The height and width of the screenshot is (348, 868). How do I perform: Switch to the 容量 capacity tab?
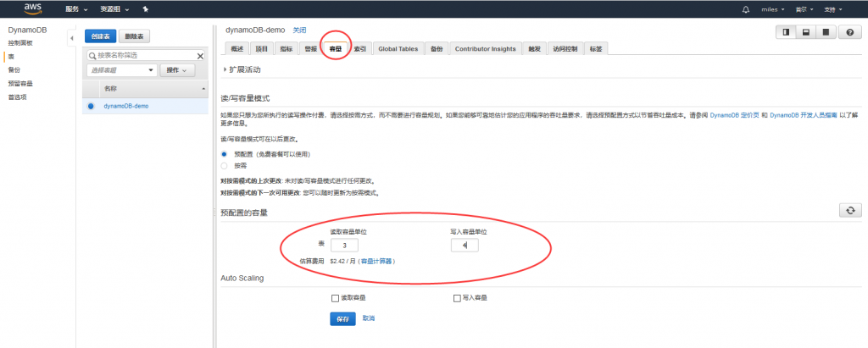336,49
